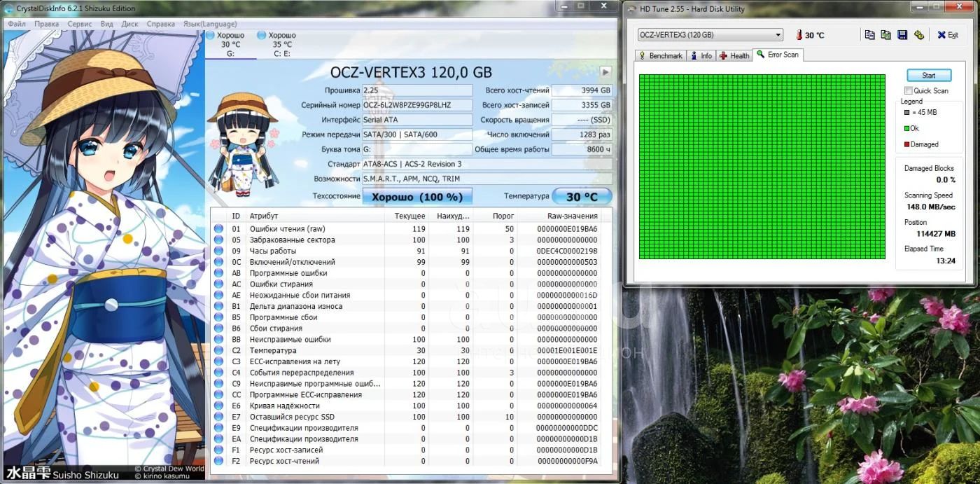The image size is (980, 484).
Task: Click the 30 °C temperature button in CrystalDiskInfo
Action: (582, 197)
